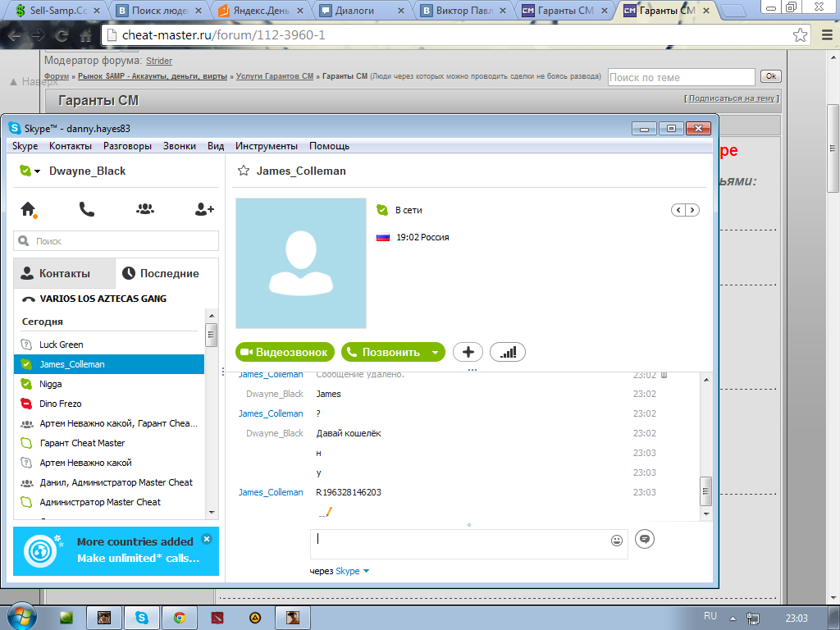Click the Давай кошелёк message
Image resolution: width=840 pixels, height=630 pixels.
coord(349,433)
